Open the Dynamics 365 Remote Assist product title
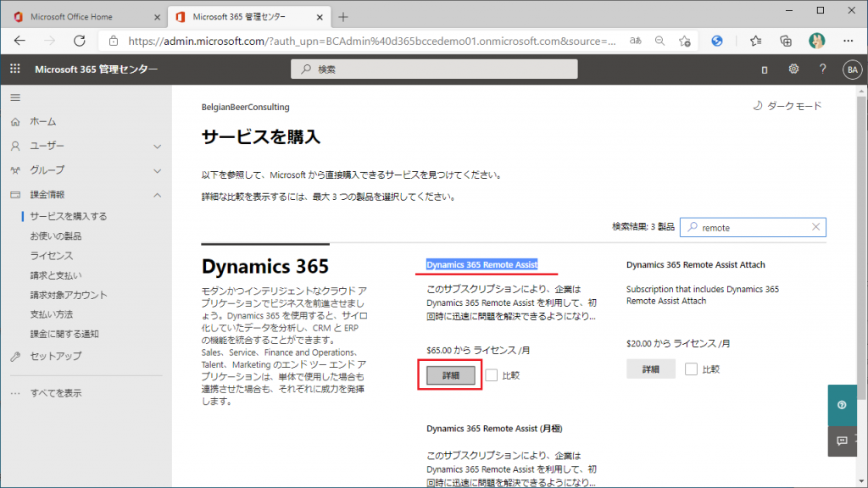 click(481, 264)
